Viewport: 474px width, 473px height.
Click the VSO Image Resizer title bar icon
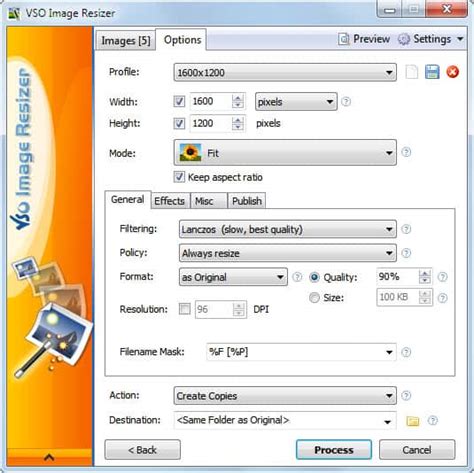tap(14, 14)
